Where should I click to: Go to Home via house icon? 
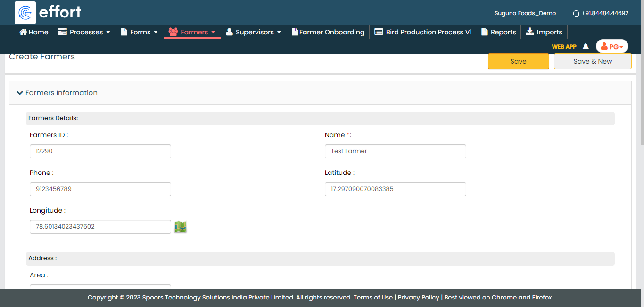(23, 32)
